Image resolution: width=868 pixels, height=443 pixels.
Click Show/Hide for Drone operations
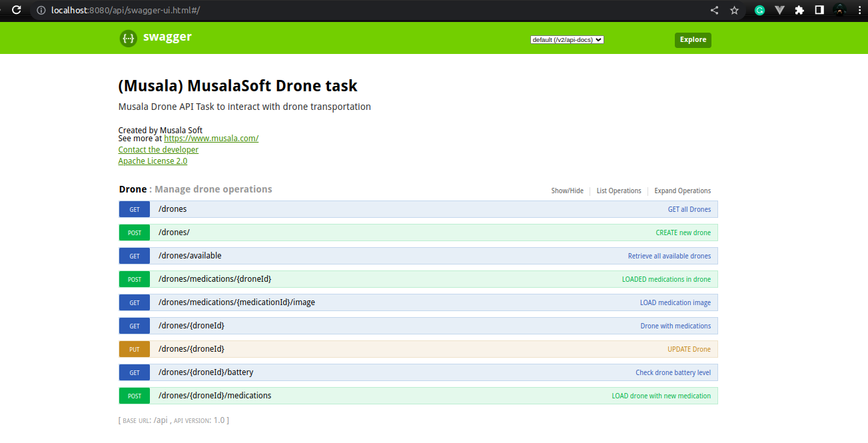(x=567, y=191)
